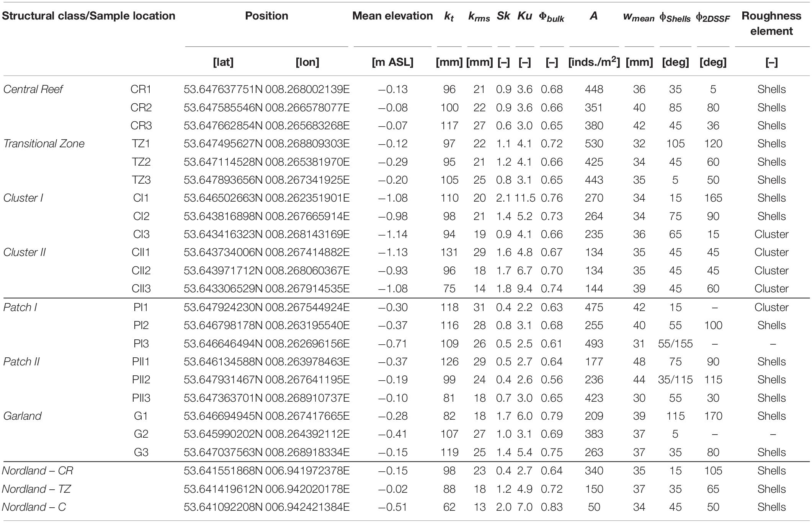Image resolution: width=812 pixels, height=523 pixels.
Task: Click the '[lon]' unit label
Action: (x=307, y=62)
